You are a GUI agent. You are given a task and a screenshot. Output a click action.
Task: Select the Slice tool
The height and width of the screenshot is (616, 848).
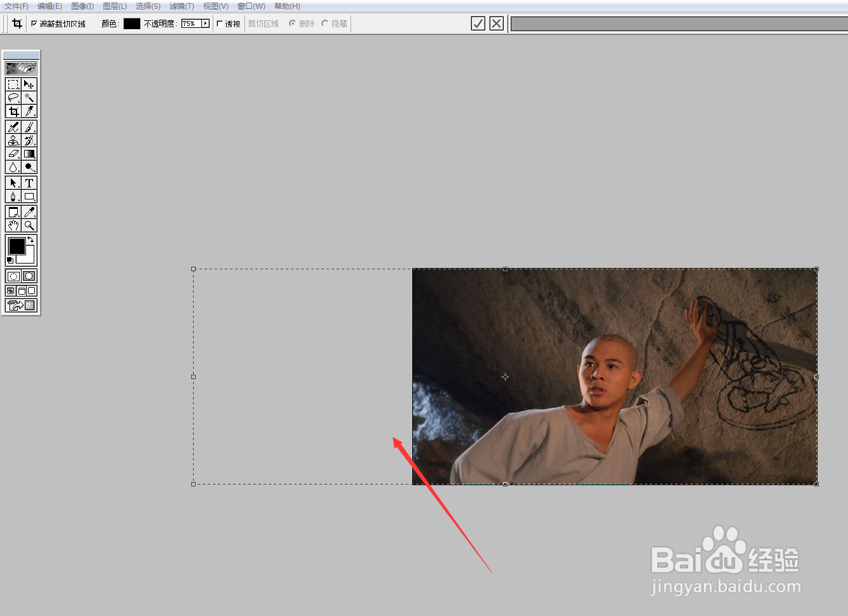(29, 111)
